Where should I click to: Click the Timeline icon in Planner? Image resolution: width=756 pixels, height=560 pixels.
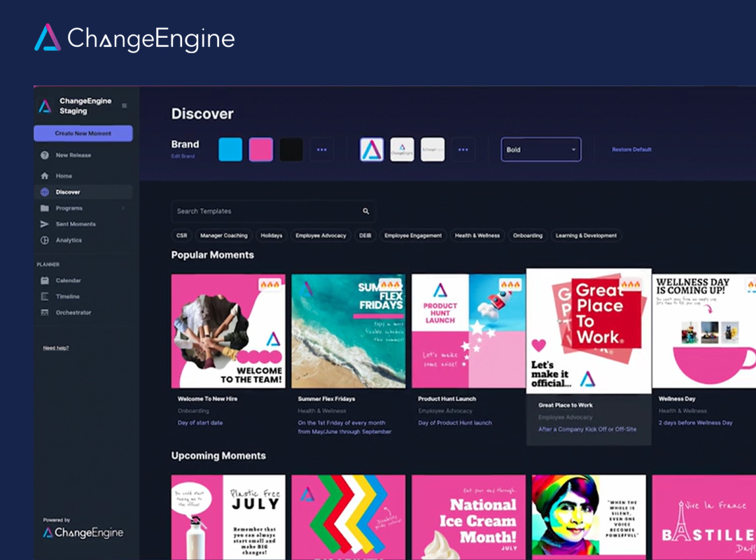pyautogui.click(x=44, y=297)
